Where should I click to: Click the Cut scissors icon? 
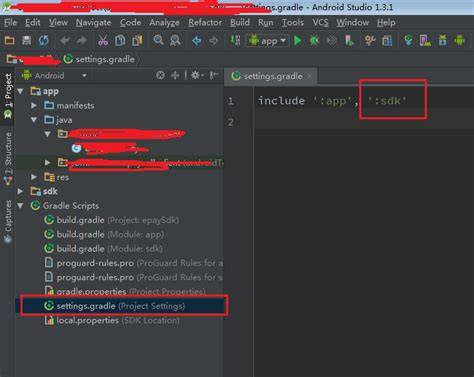(103, 41)
